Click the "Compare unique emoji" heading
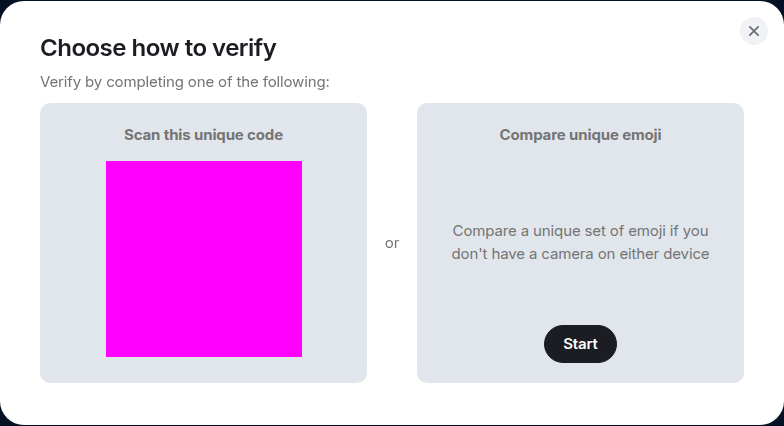The image size is (784, 426). tap(580, 135)
